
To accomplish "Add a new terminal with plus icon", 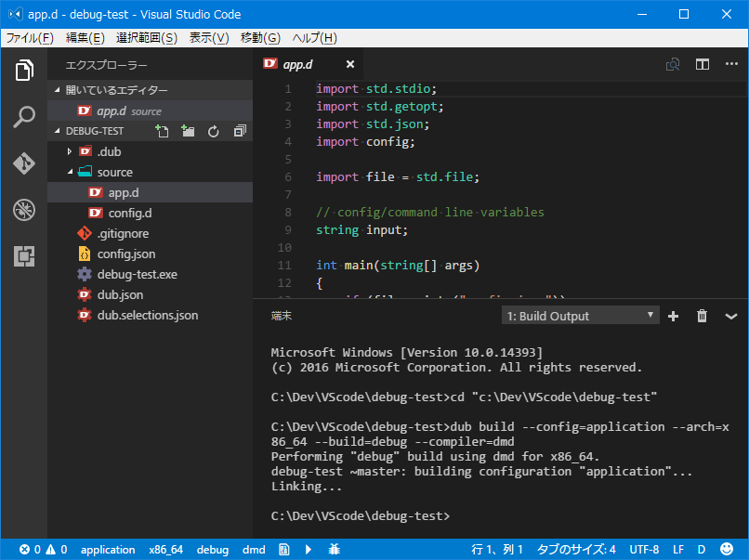I will click(673, 316).
